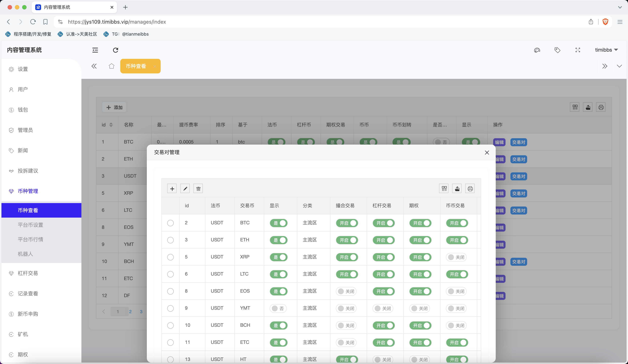This screenshot has width=628, height=364.
Task: Toggle 币币交易 switch for XRP pair
Action: (456, 257)
